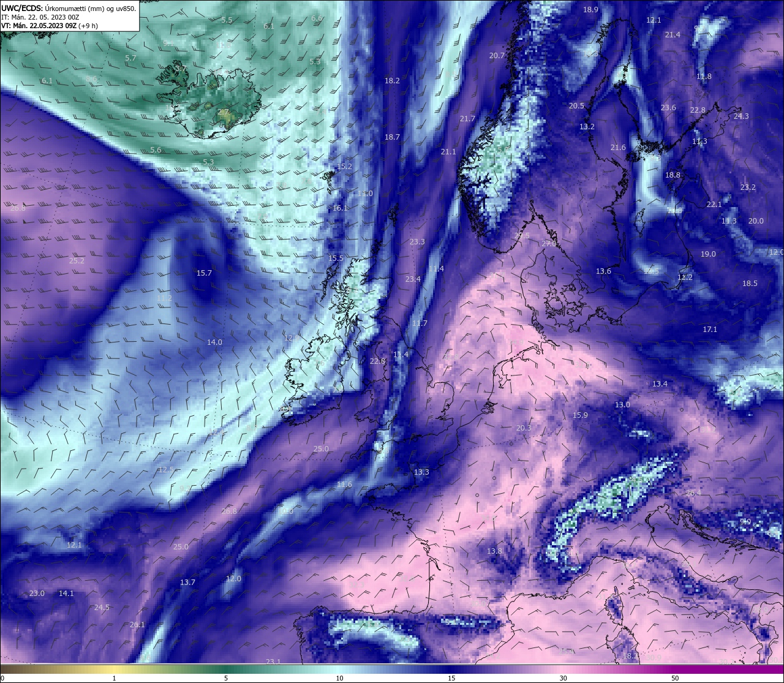The image size is (784, 683).
Task: Click the 5.7 value near Iceland
Action: (x=130, y=58)
